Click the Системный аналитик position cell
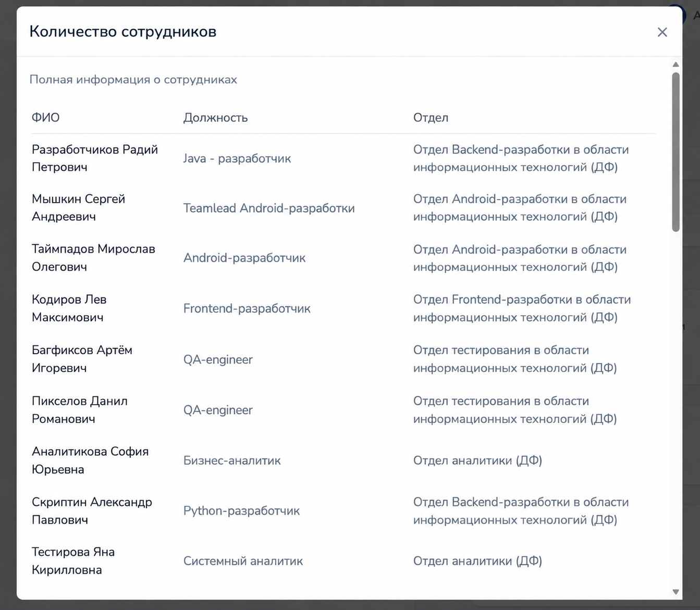Image resolution: width=700 pixels, height=610 pixels. click(x=243, y=561)
